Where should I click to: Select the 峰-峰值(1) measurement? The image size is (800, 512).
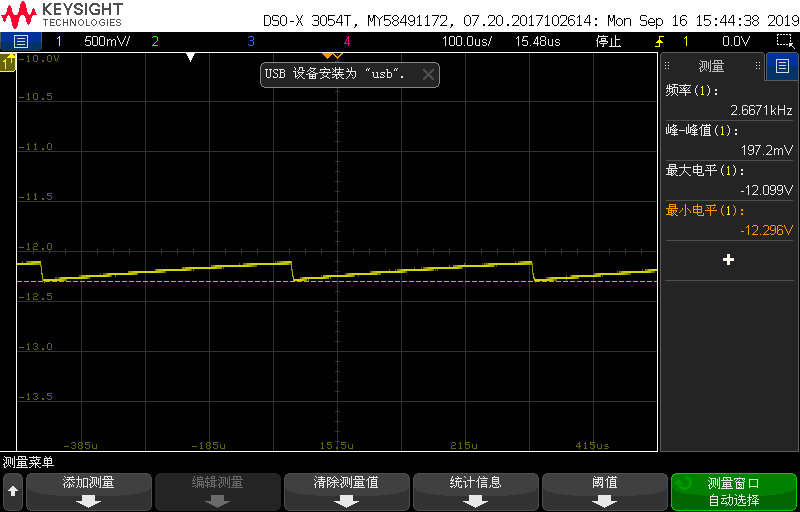(729, 140)
